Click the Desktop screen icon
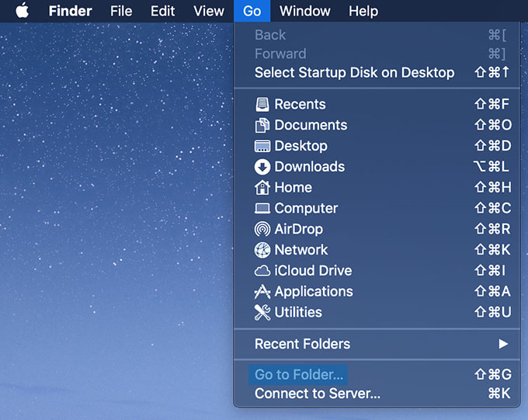The image size is (528, 420). click(x=262, y=146)
